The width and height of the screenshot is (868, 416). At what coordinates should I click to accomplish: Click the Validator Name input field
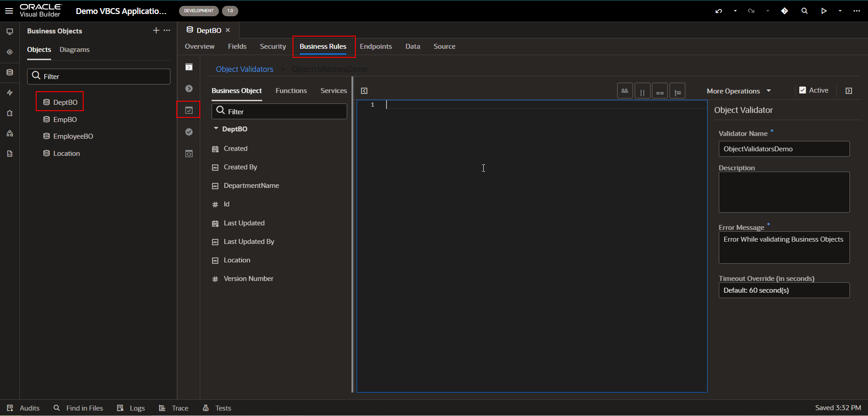click(x=784, y=149)
